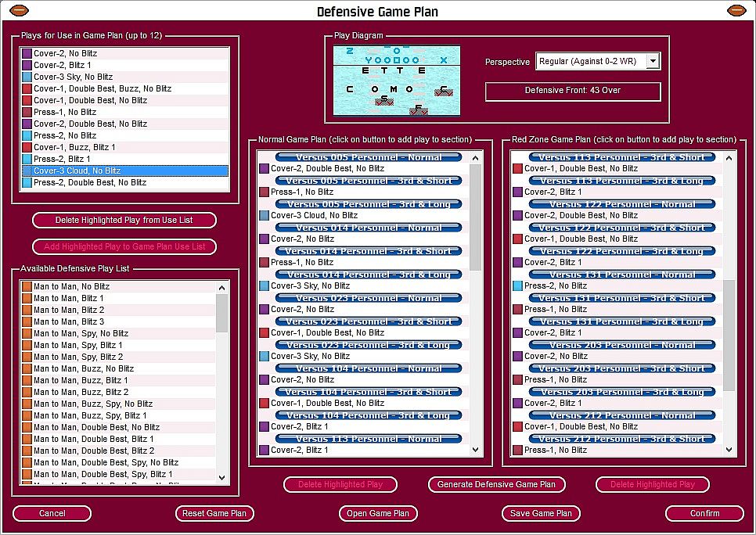Open a saved game plan file
Screen dimensions: 756x535
[378, 513]
